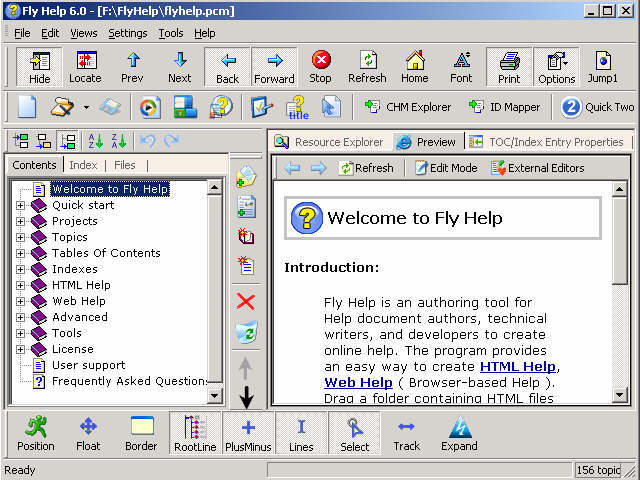Expand the License tree node

[20, 349]
